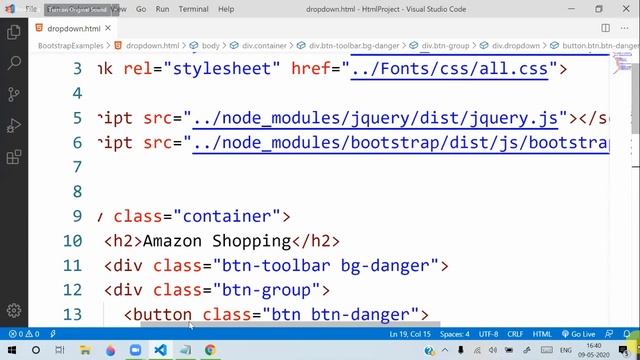Open the File menu
The width and height of the screenshot is (640, 360).
pos(31,9)
